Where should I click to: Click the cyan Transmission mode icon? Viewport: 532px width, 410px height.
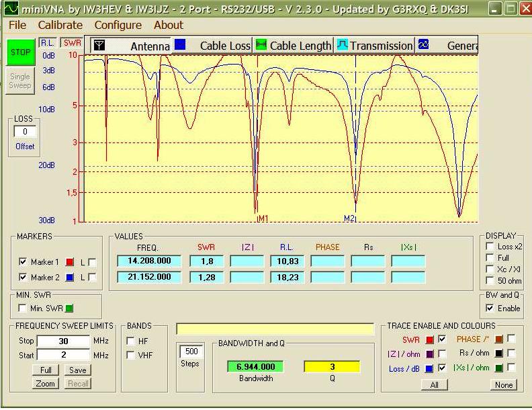342,45
